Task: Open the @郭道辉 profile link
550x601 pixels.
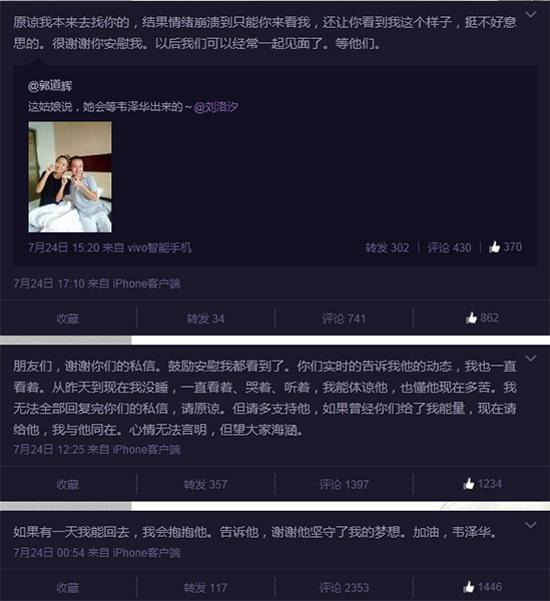Action: 50,86
